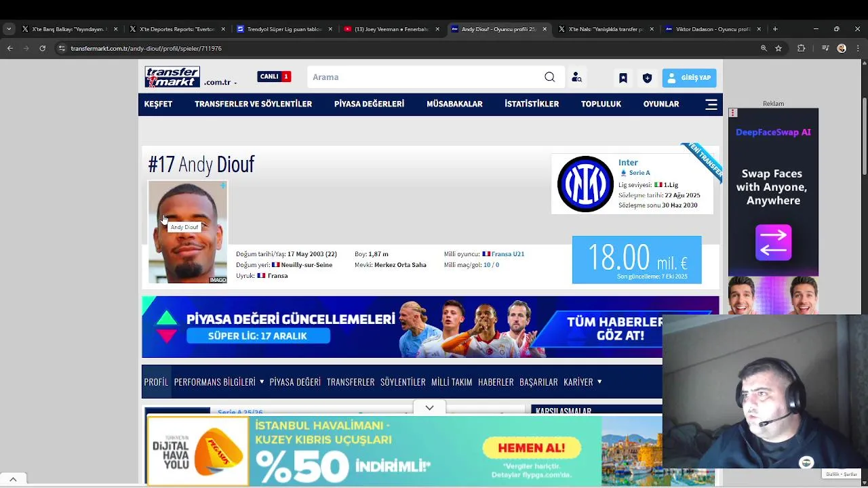Viewport: 868px width, 488px height.
Task: Switch to the Deportes Reports X tab
Action: [176, 29]
